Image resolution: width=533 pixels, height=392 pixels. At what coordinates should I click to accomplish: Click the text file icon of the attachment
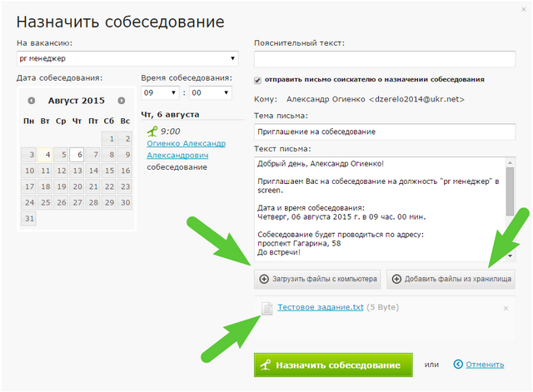[x=267, y=309]
